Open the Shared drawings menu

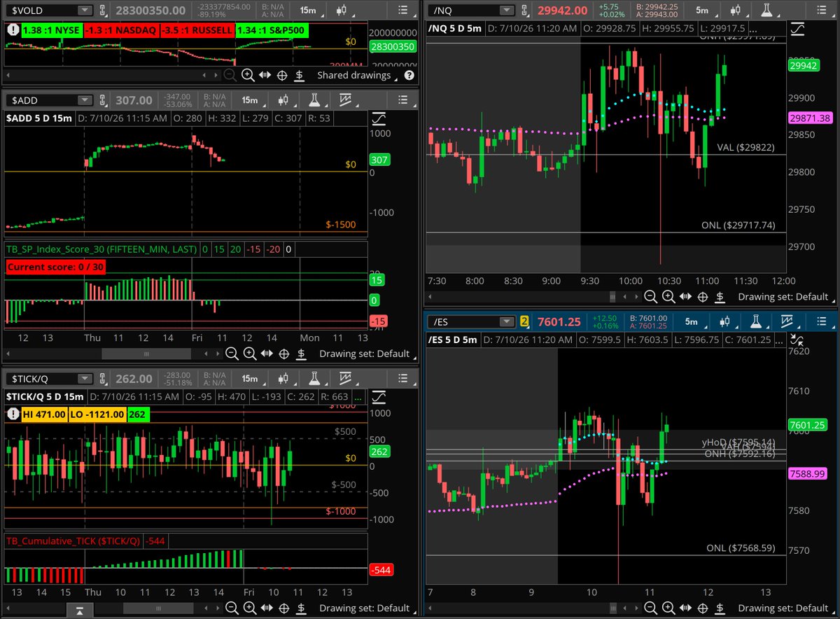[x=358, y=75]
